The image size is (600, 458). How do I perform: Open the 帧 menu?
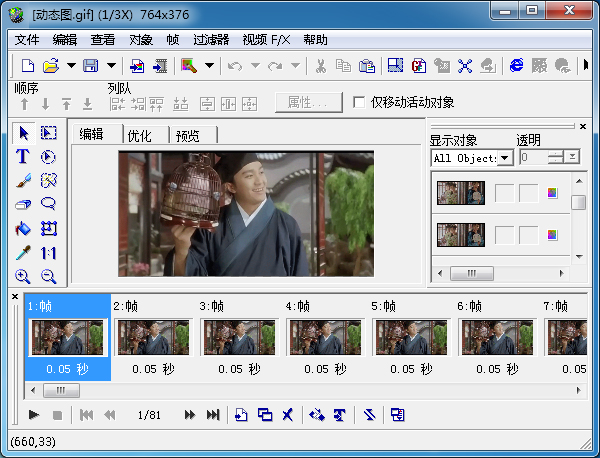(x=173, y=40)
